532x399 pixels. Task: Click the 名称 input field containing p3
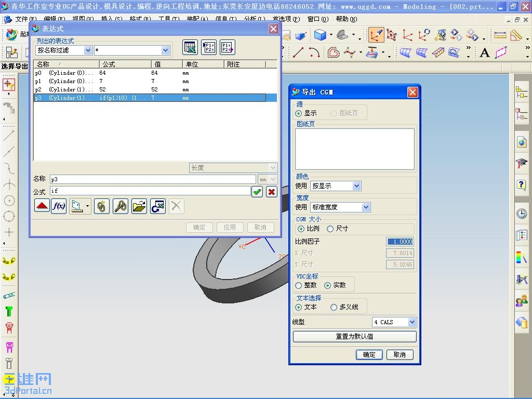[x=153, y=179]
